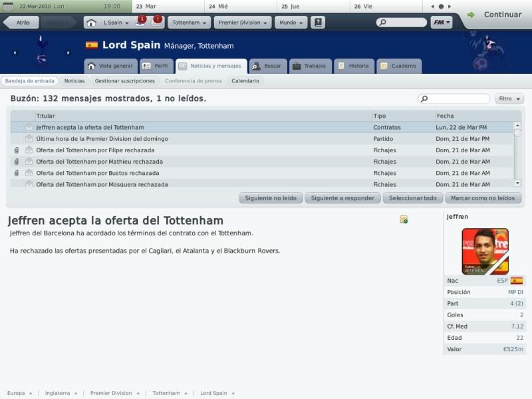Open the Filtro dropdown
This screenshot has width=532, height=399.
[x=509, y=98]
